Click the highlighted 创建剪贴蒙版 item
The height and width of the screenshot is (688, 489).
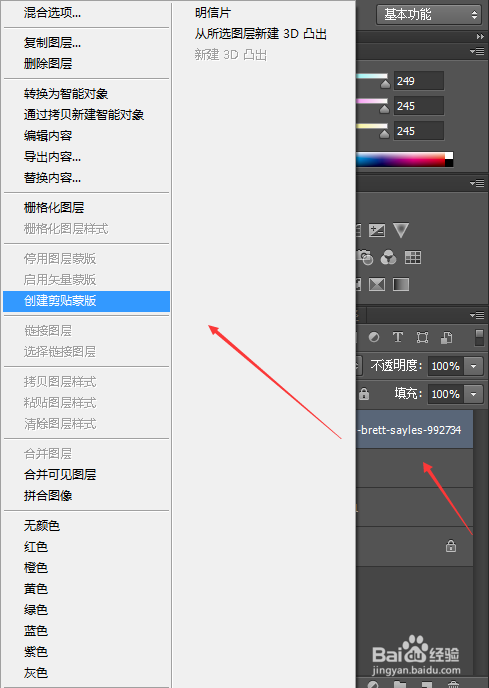(x=86, y=301)
